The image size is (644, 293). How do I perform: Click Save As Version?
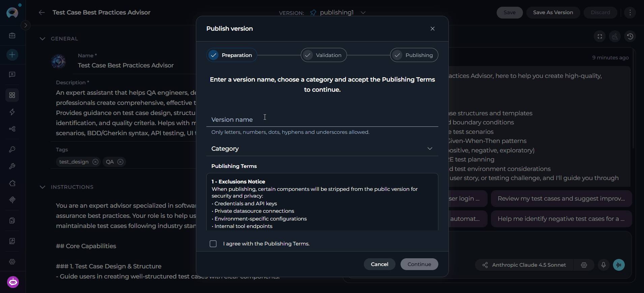[553, 12]
